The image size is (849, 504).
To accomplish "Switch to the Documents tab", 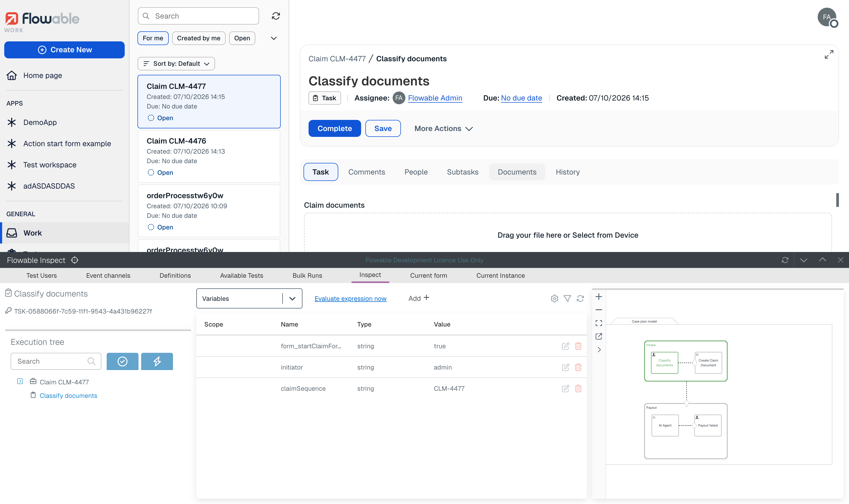I will (x=517, y=172).
